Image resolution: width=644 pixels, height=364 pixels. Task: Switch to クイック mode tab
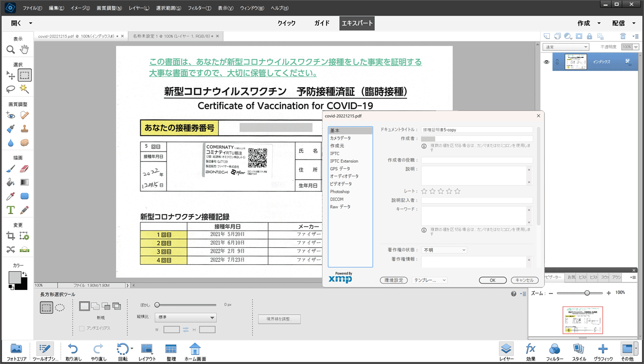(286, 23)
